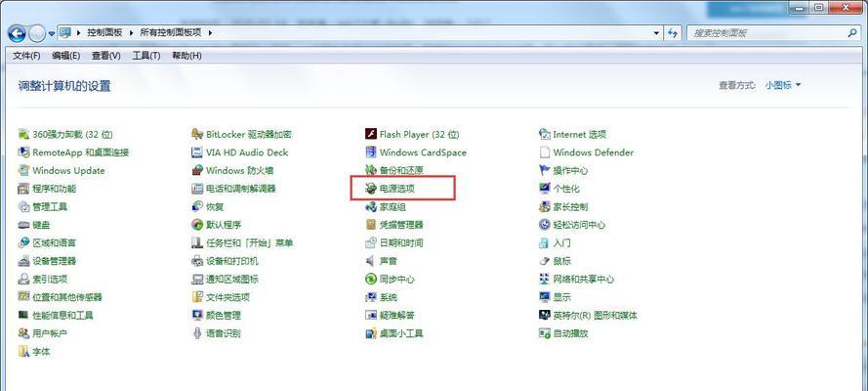Click the 电源选项 power icon
The image size is (868, 391).
[371, 189]
